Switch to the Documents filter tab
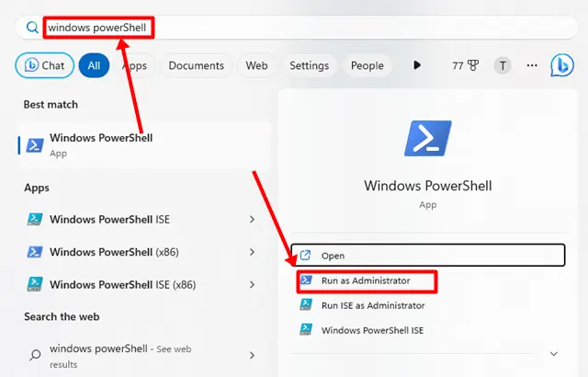Screen dimensions: 588x377 pyautogui.click(x=197, y=65)
